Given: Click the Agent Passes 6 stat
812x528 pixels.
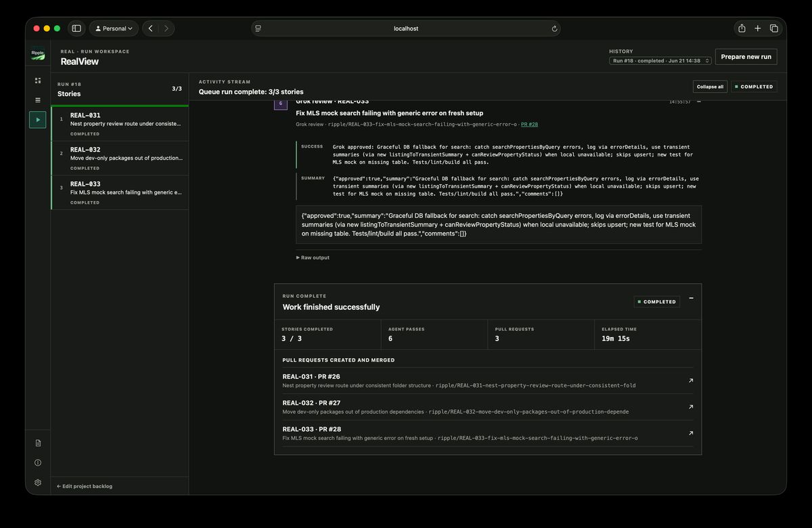Looking at the screenshot, I should tap(434, 334).
